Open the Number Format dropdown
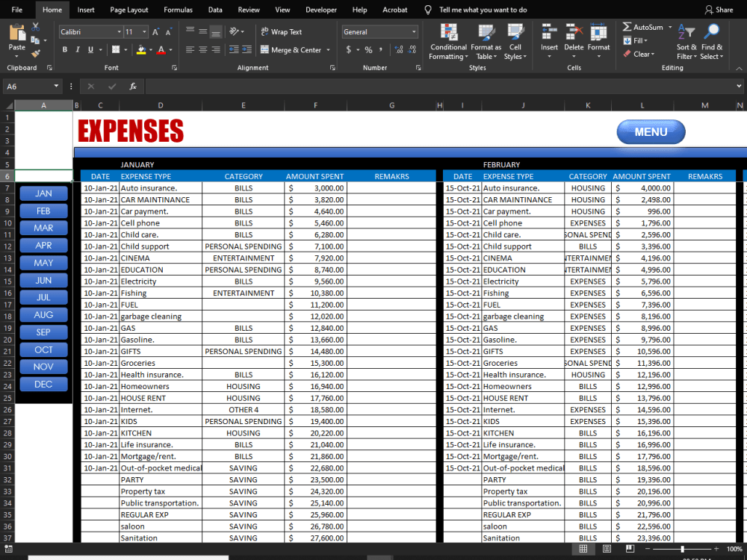 click(379, 31)
